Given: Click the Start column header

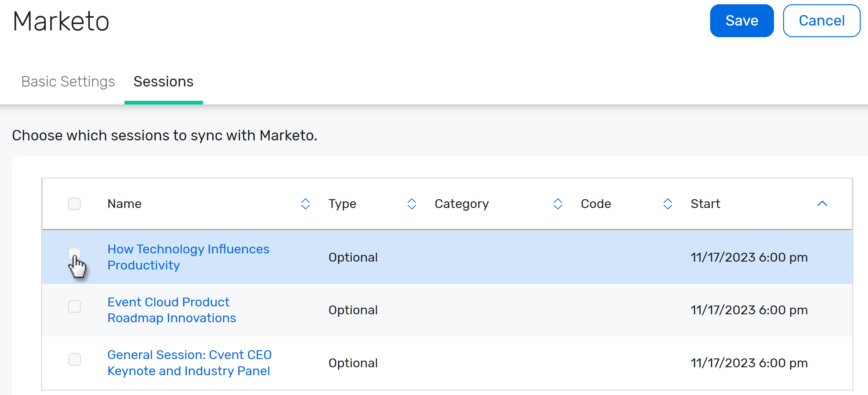Looking at the screenshot, I should [705, 203].
